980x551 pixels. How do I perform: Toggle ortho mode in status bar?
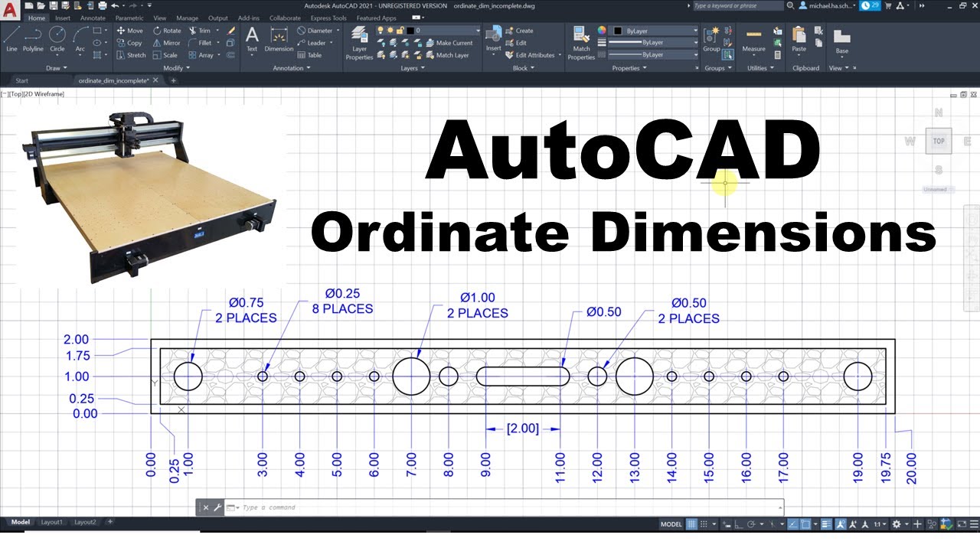click(739, 524)
